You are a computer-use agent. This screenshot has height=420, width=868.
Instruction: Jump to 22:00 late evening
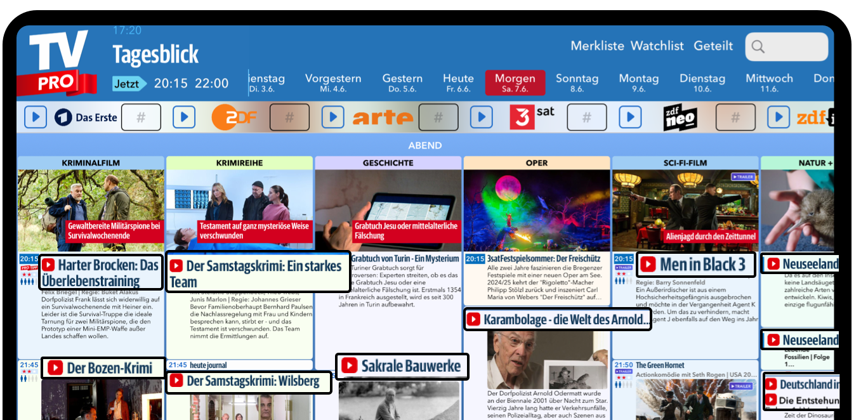point(211,84)
